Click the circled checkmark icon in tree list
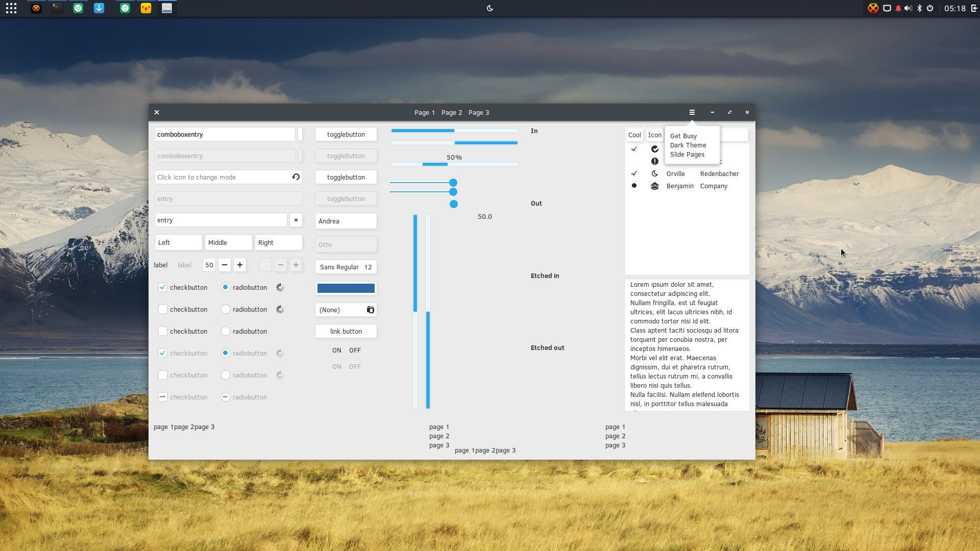The width and height of the screenshot is (980, 551). coord(655,149)
